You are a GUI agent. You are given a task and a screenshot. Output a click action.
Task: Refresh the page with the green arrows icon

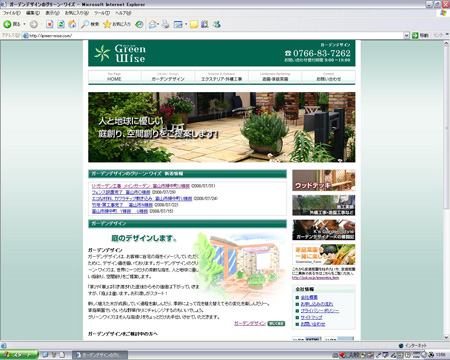61,24
